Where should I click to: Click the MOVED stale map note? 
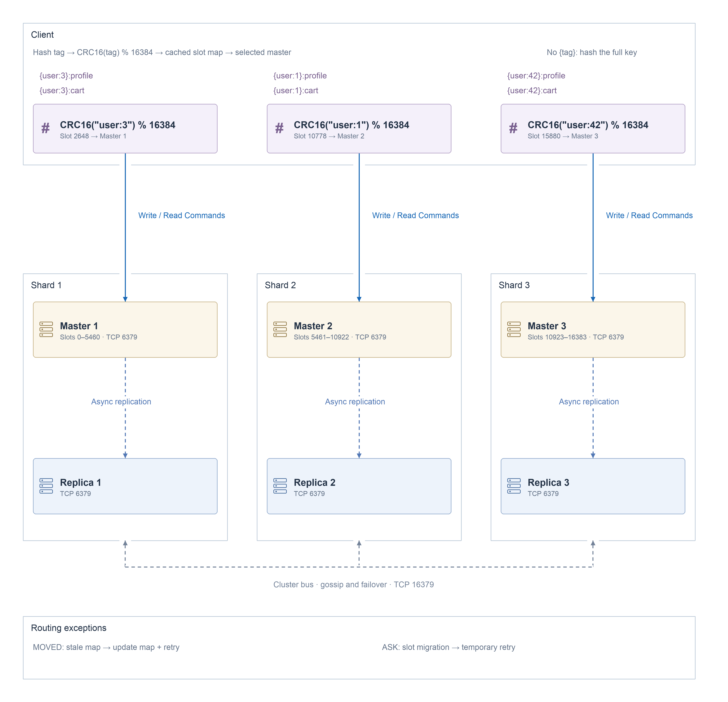tap(106, 647)
